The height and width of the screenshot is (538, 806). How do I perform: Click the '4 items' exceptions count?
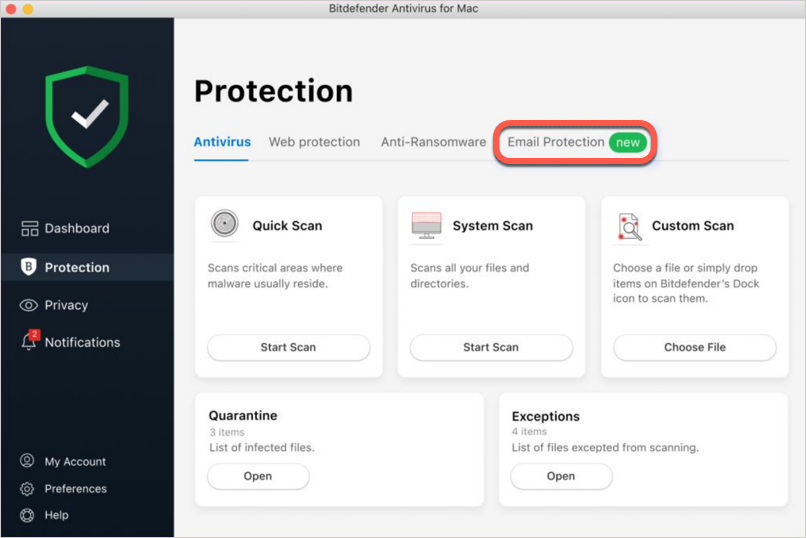[529, 432]
